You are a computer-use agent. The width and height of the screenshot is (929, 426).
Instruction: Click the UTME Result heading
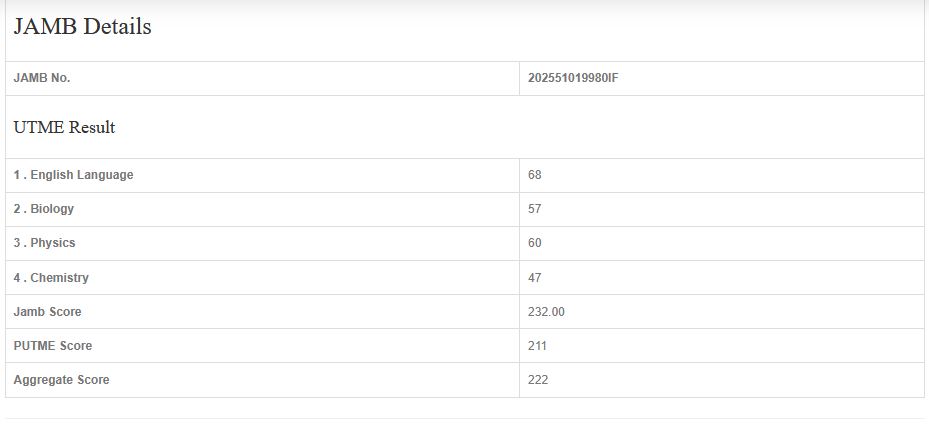click(64, 128)
